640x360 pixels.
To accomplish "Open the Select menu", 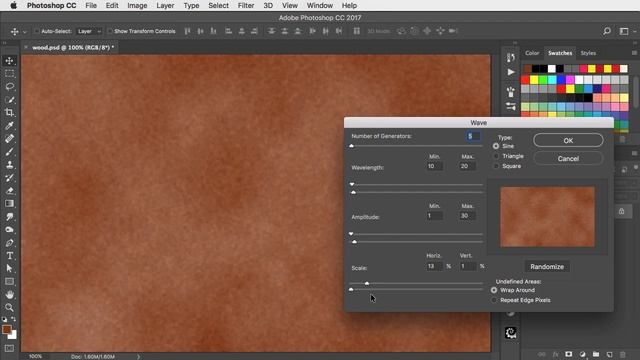I will pyautogui.click(x=218, y=6).
